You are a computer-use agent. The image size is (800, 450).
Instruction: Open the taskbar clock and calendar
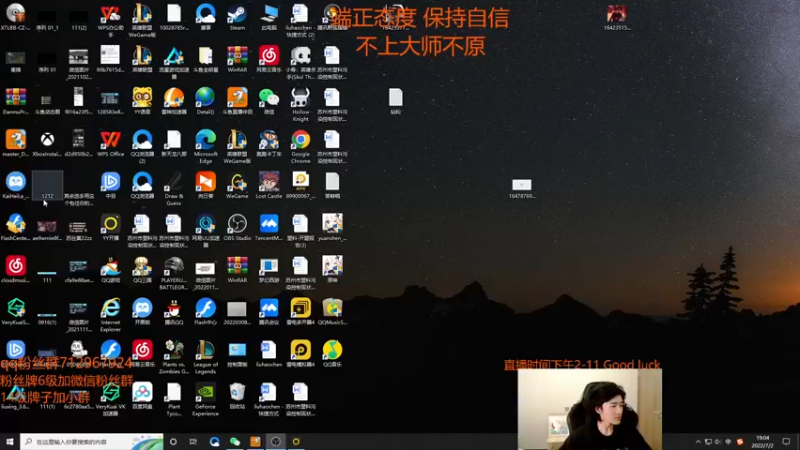pos(762,442)
